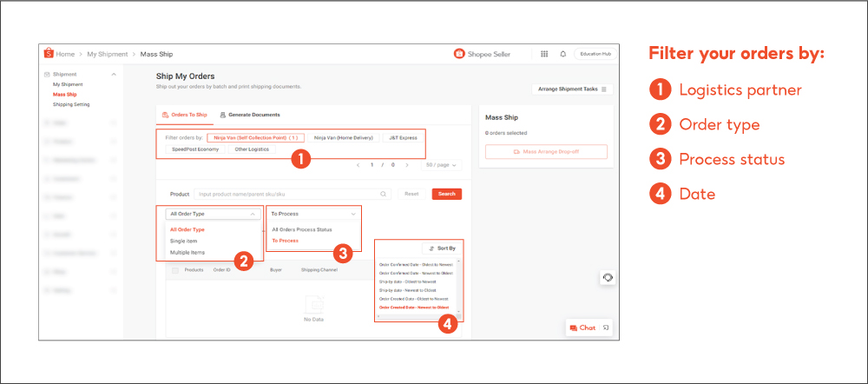Viewport: 868px width, 384px height.
Task: Click the collapse icon beside Chat
Action: pos(606,328)
